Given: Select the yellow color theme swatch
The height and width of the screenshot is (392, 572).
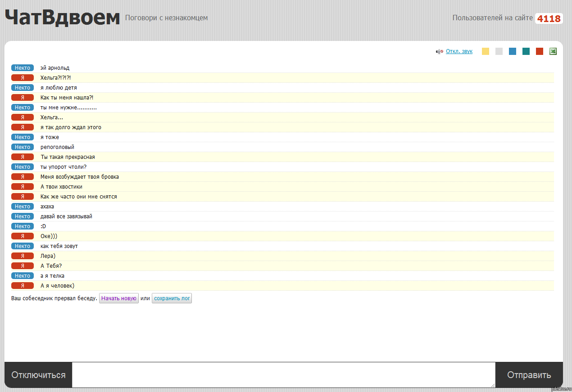Looking at the screenshot, I should click(x=486, y=51).
